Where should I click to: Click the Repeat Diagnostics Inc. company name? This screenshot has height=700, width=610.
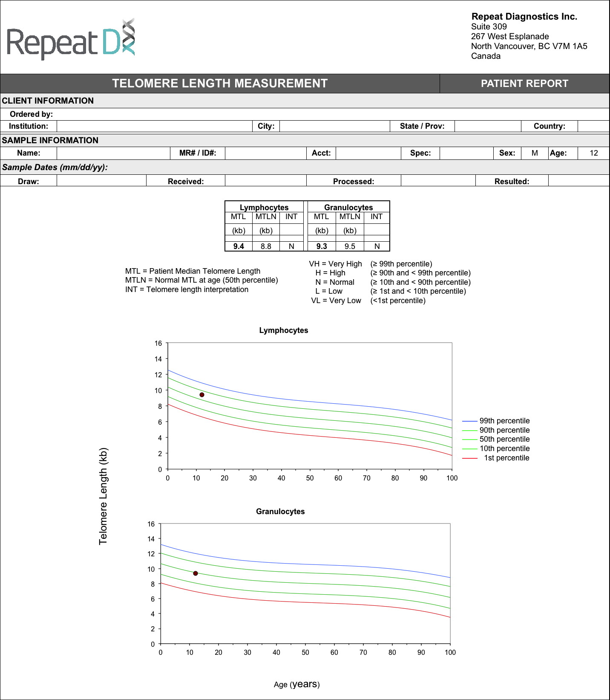(524, 17)
